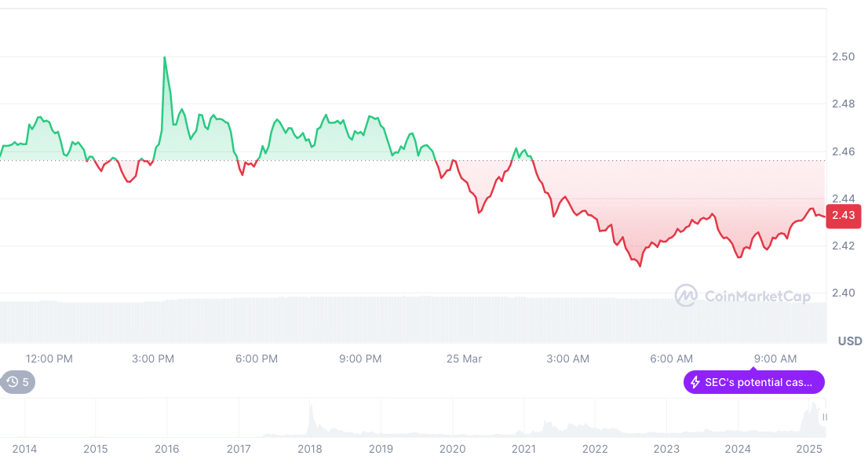Click the history events badge showing 5
This screenshot has width=868, height=459.
[18, 382]
